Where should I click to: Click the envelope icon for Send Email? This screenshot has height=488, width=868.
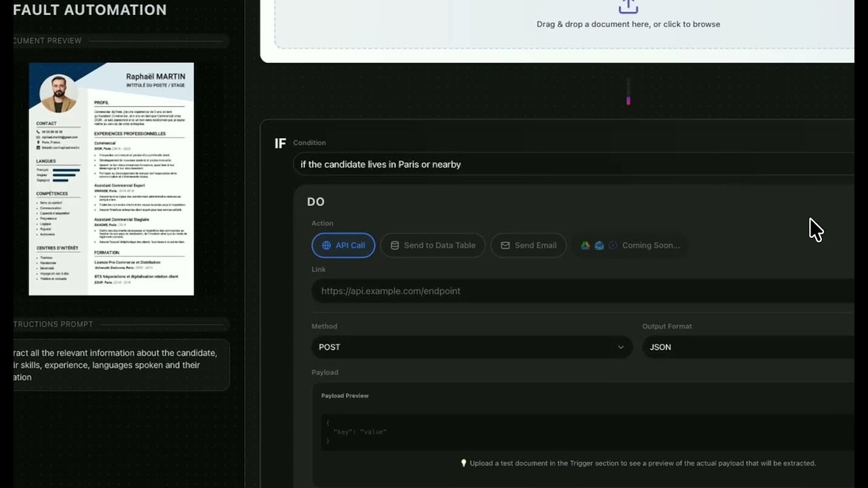click(x=505, y=245)
